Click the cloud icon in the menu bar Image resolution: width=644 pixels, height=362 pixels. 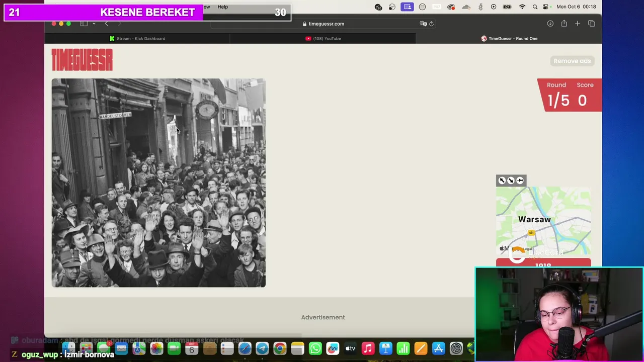point(466,7)
